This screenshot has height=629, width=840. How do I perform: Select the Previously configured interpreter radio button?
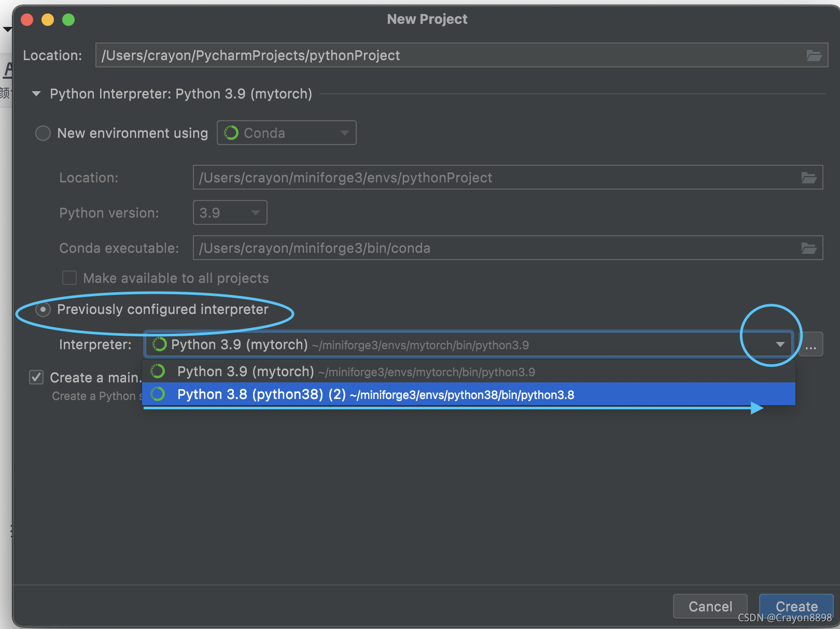click(x=43, y=309)
